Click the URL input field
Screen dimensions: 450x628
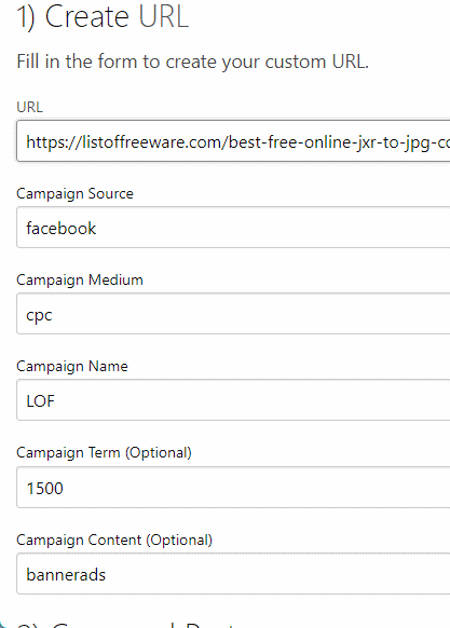tap(233, 141)
